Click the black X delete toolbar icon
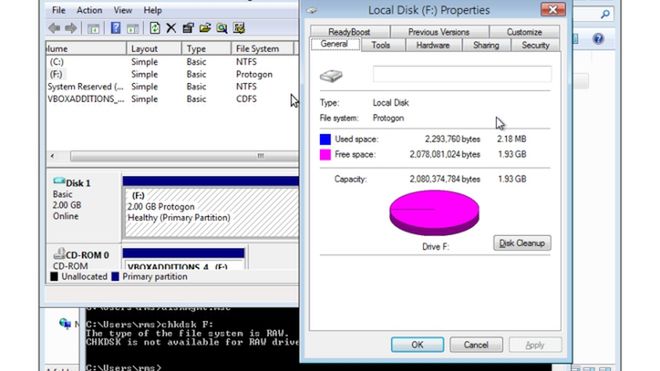 pyautogui.click(x=171, y=28)
